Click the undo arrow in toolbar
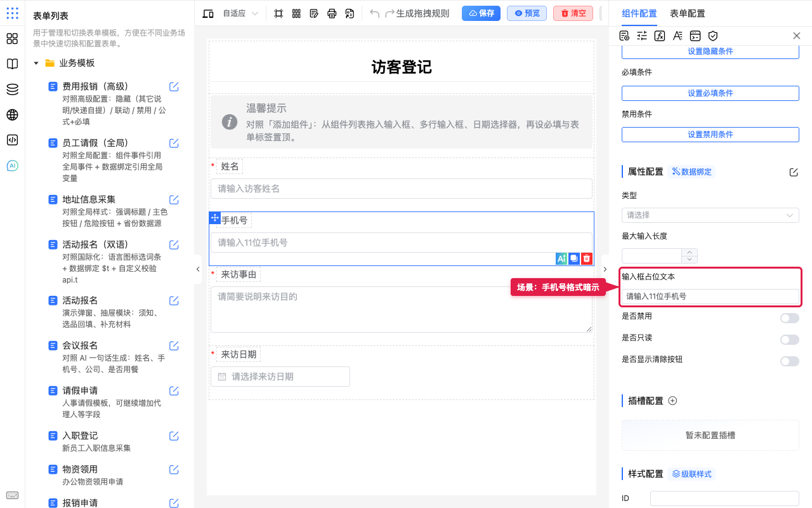The image size is (812, 508). pos(375,13)
